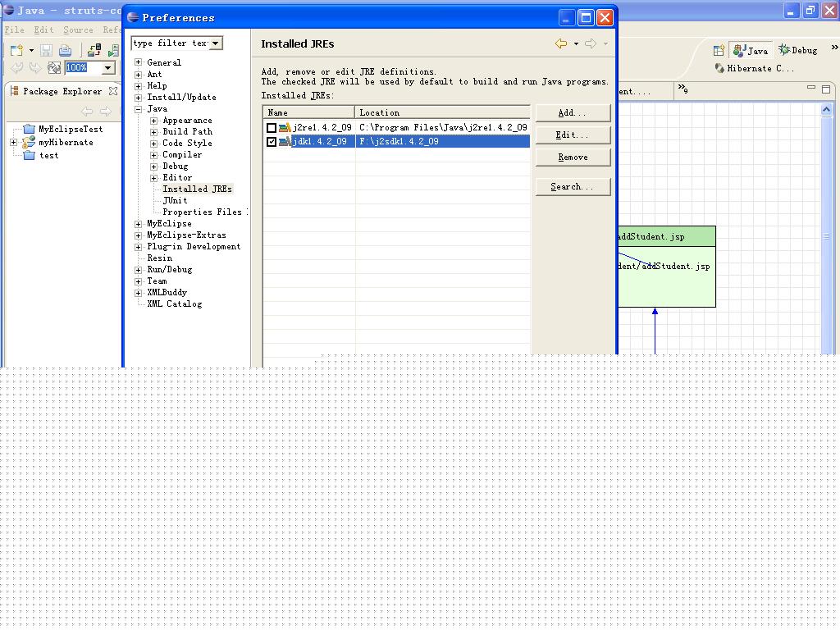Click the 100% zoom input field
The width and height of the screenshot is (840, 630).
pyautogui.click(x=83, y=67)
